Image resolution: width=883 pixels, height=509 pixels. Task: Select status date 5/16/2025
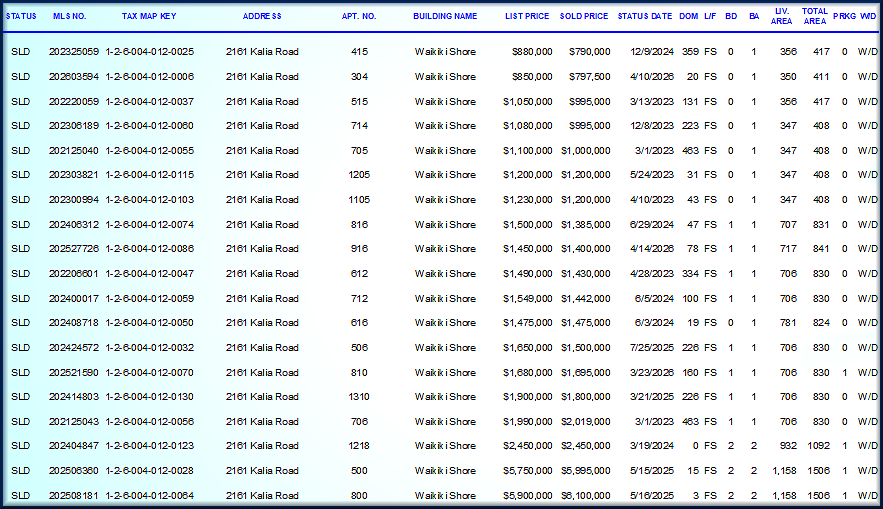point(652,496)
